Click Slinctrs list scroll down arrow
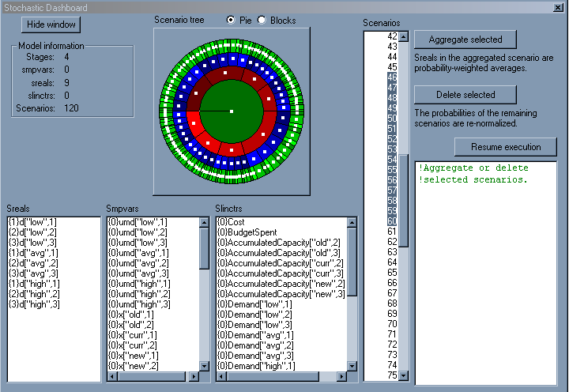 352,366
